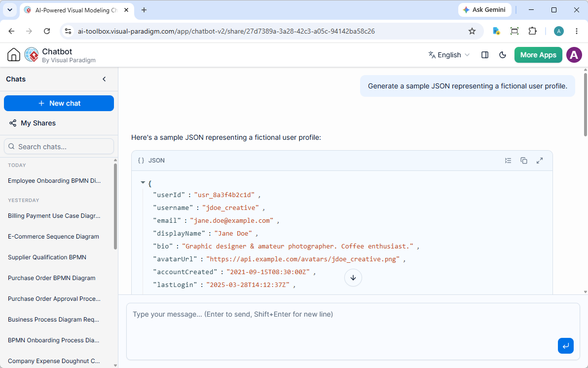Image resolution: width=588 pixels, height=368 pixels.
Task: Reload the page
Action: click(47, 31)
